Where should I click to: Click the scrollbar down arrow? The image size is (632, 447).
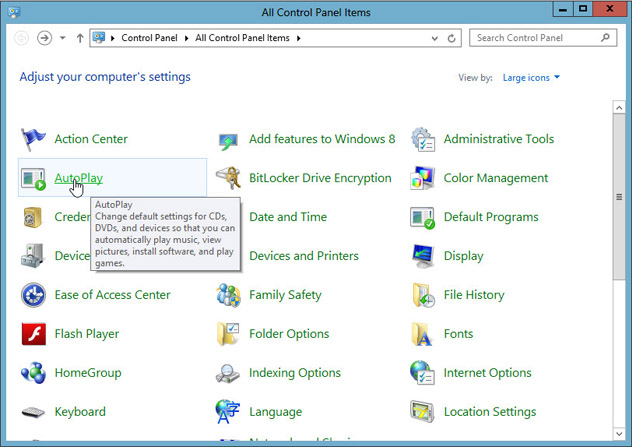coord(619,434)
